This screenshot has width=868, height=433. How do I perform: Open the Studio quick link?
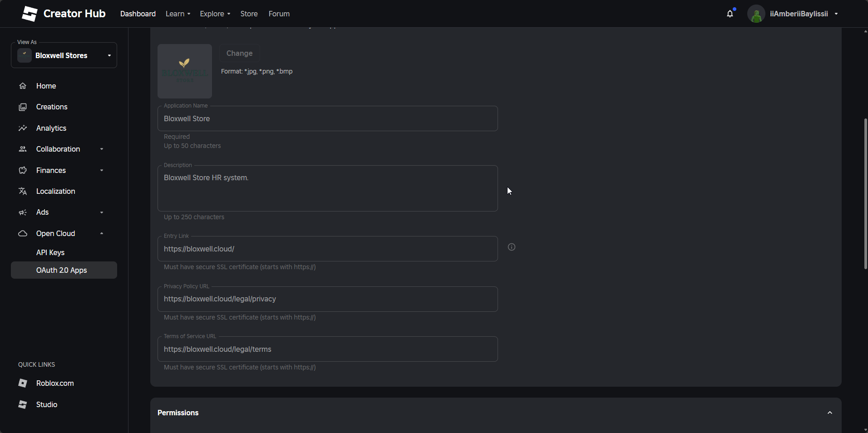tap(47, 404)
